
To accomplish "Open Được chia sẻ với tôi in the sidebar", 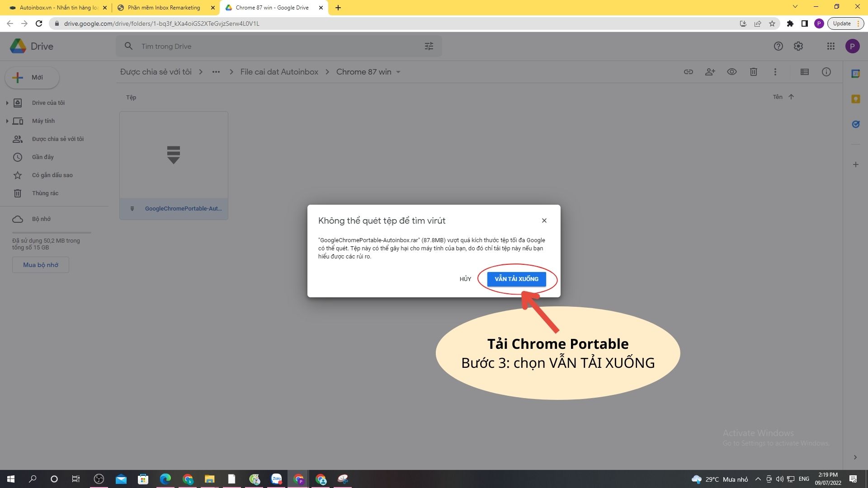I will click(x=57, y=139).
